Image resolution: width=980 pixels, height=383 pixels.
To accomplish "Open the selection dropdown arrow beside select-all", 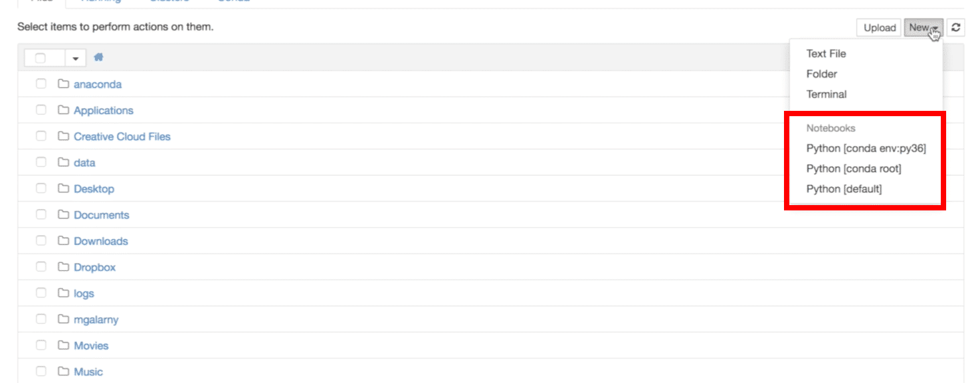I will coord(76,58).
